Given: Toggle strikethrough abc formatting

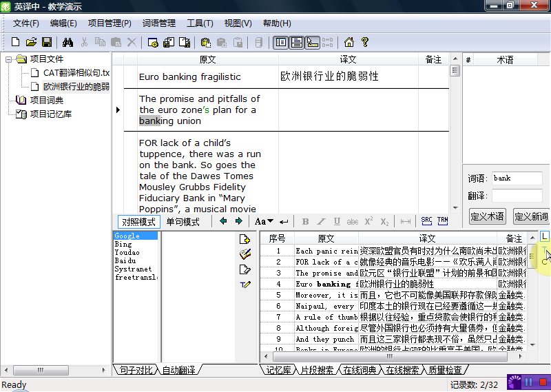Looking at the screenshot, I should [353, 222].
